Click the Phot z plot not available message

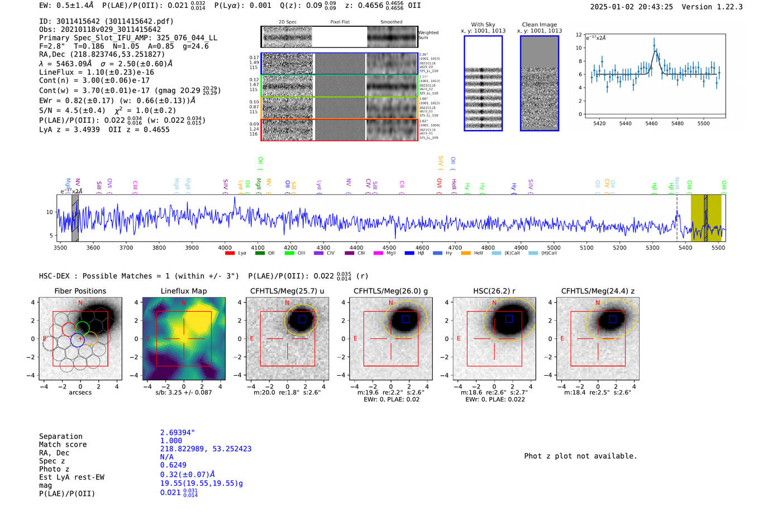(x=580, y=456)
